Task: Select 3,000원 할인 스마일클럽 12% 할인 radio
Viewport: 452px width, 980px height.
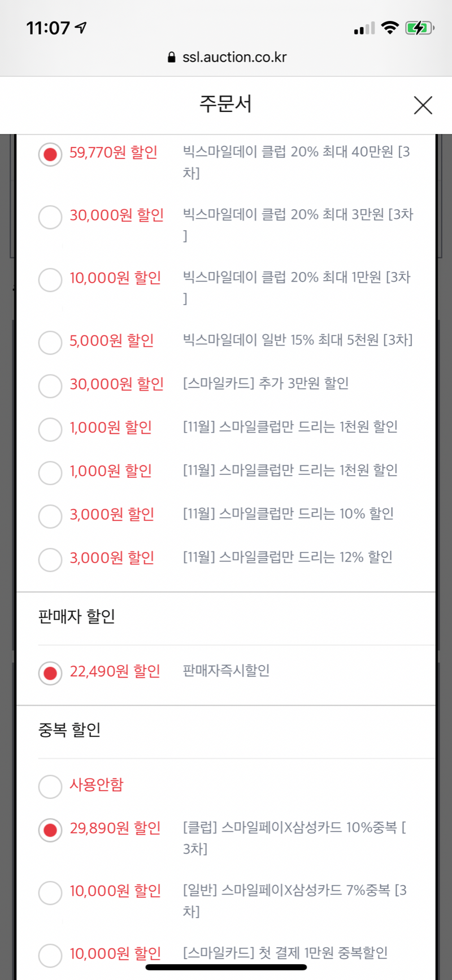Action: point(50,560)
